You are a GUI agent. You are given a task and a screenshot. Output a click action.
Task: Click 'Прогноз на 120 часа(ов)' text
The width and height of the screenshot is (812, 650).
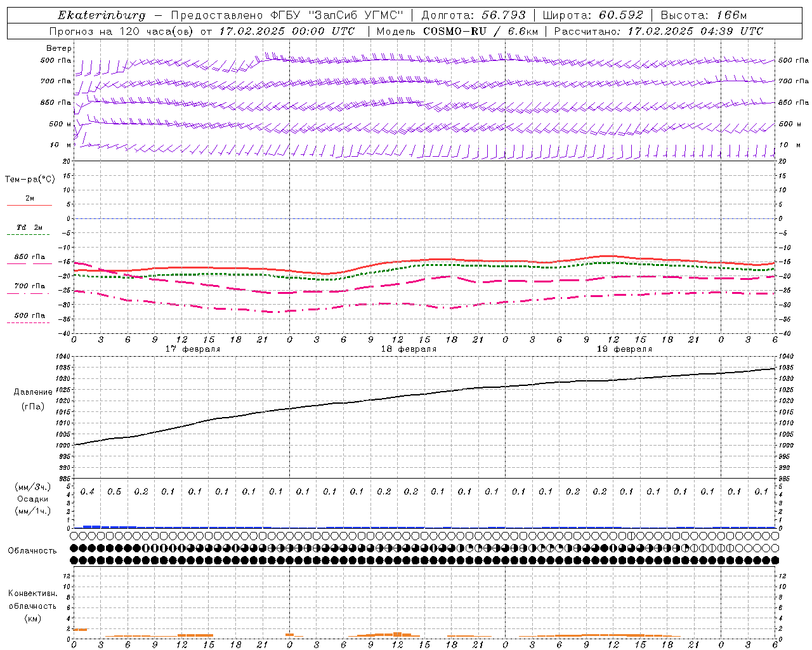click(x=121, y=31)
